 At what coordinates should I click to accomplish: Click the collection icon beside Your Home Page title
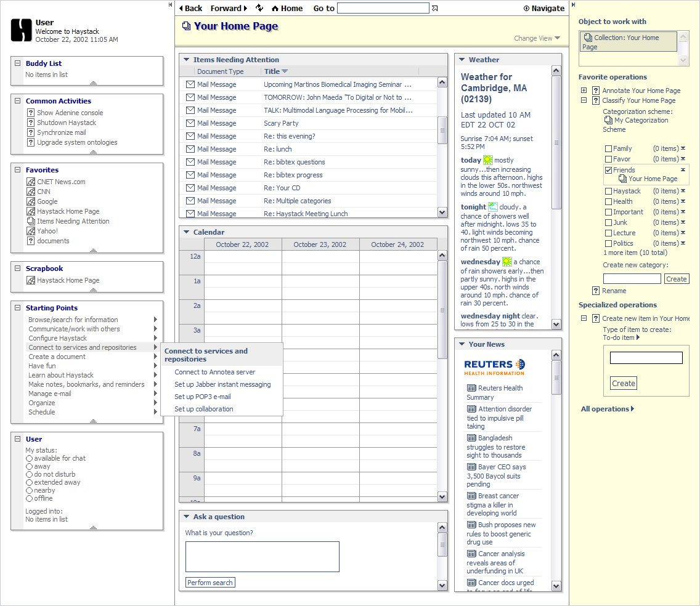[186, 26]
